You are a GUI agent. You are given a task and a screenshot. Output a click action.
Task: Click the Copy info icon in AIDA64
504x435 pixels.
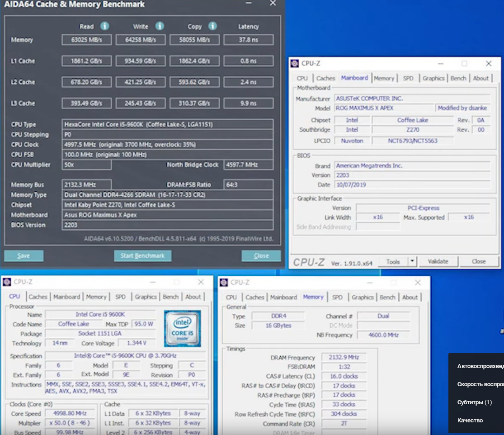pos(212,26)
